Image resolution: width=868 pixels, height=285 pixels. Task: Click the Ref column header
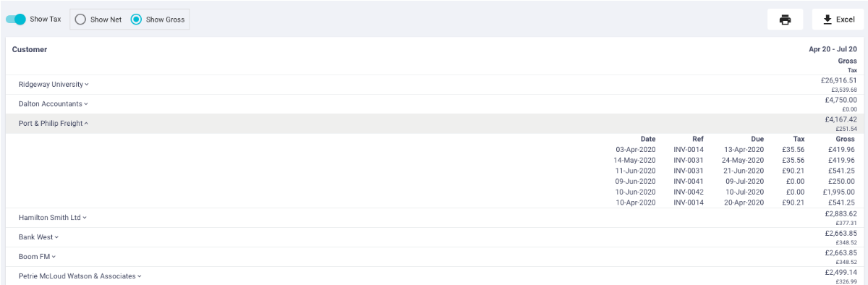697,139
